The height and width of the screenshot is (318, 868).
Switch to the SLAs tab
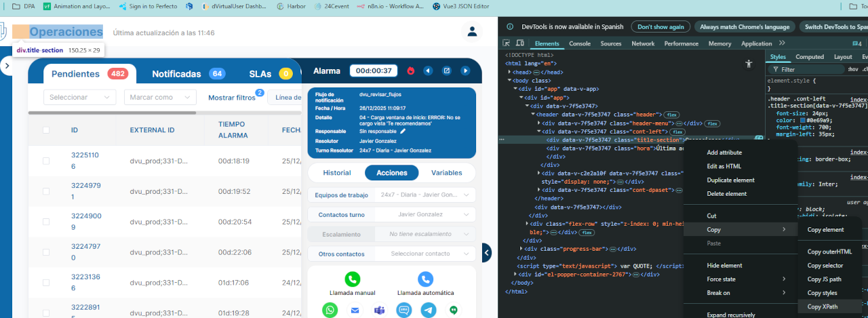(270, 74)
